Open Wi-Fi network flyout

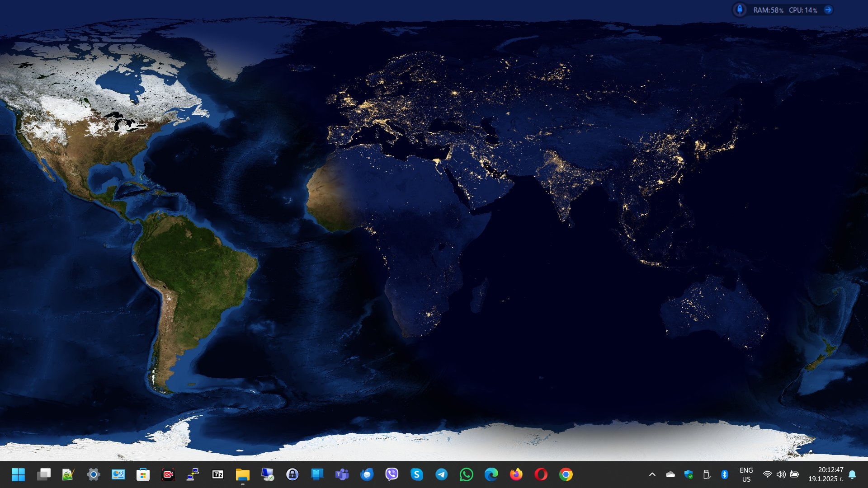tap(768, 474)
